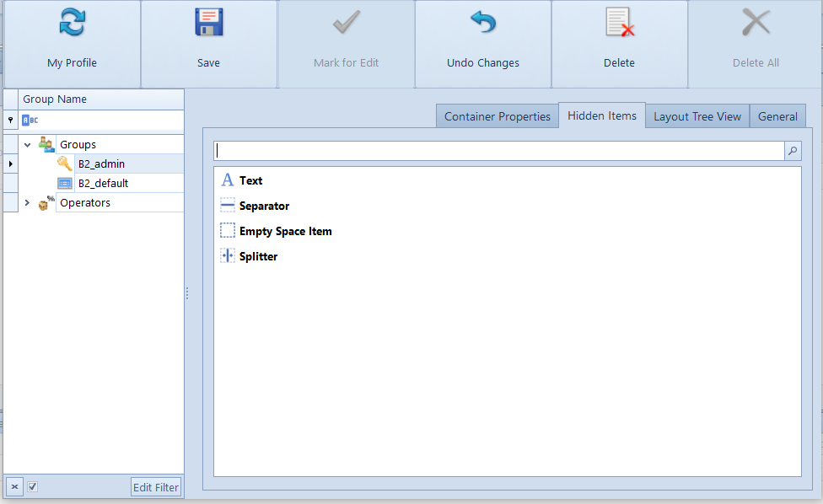Click the Edit Filter button
This screenshot has width=823, height=504.
[x=156, y=487]
